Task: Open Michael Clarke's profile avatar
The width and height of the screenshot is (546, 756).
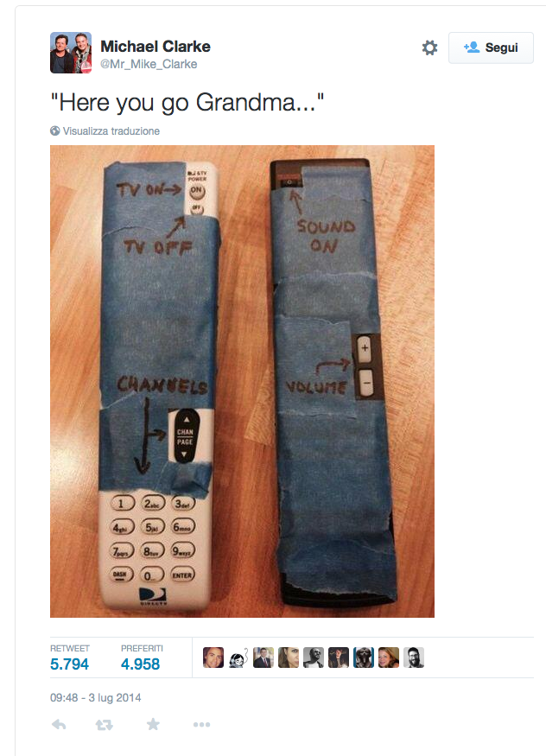Action: pyautogui.click(x=71, y=53)
